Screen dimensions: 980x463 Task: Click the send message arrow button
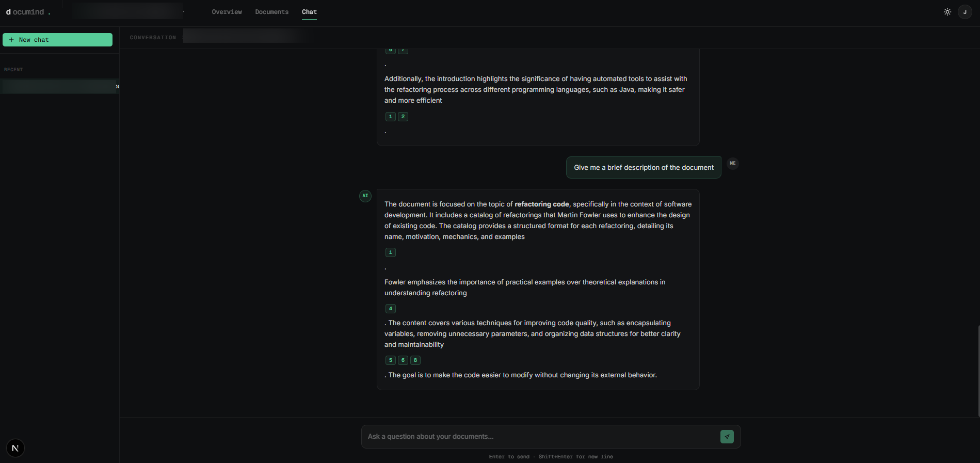727,437
